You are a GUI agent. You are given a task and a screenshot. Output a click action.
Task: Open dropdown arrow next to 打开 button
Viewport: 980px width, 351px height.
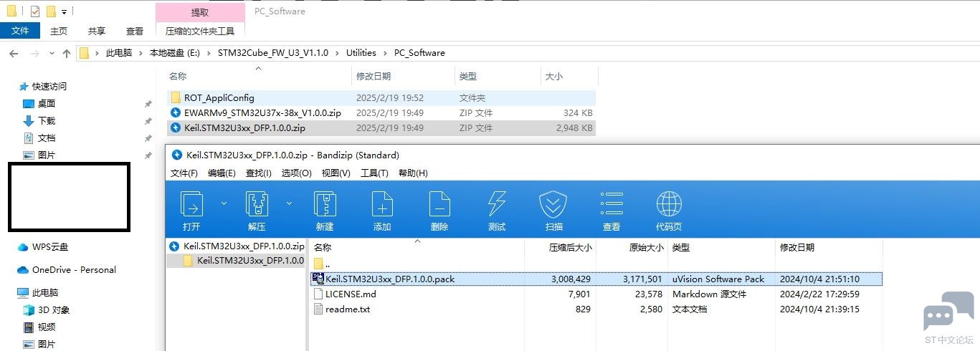coord(224,203)
